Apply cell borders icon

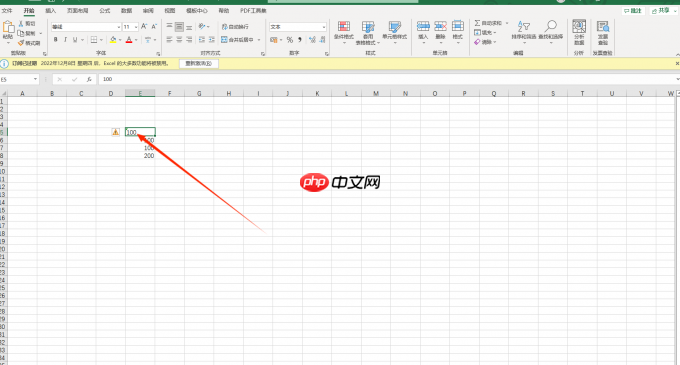[x=94, y=40]
